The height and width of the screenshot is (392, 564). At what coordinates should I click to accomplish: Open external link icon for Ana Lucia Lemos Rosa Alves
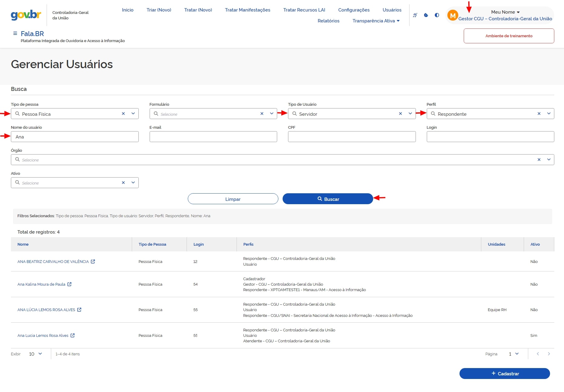pos(73,335)
